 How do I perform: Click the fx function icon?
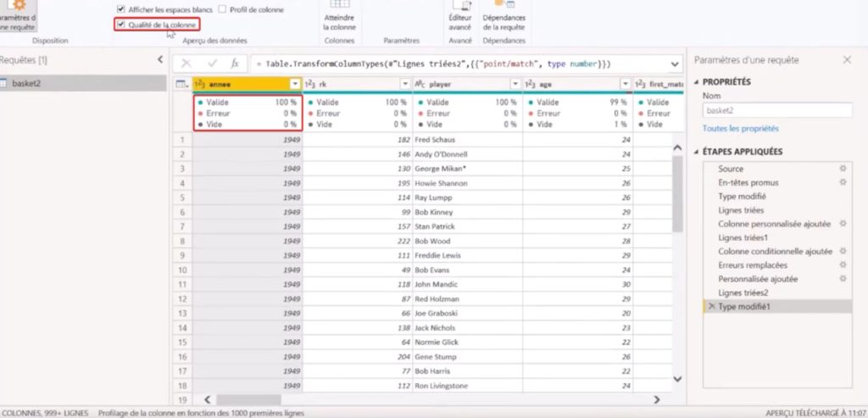(x=235, y=64)
